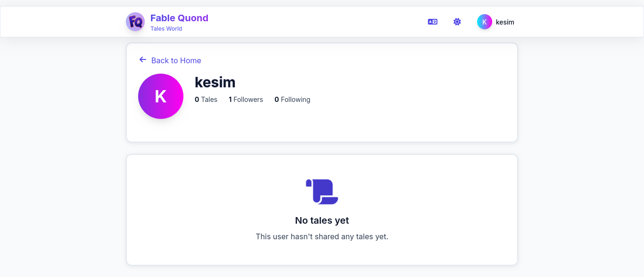This screenshot has height=277, width=644.
Task: Open the language translation switcher icon
Action: (x=433, y=22)
